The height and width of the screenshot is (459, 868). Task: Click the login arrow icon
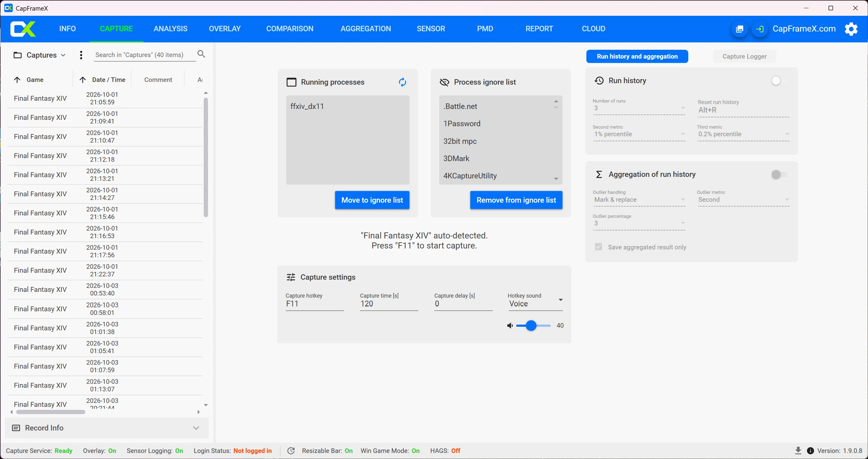(760, 29)
